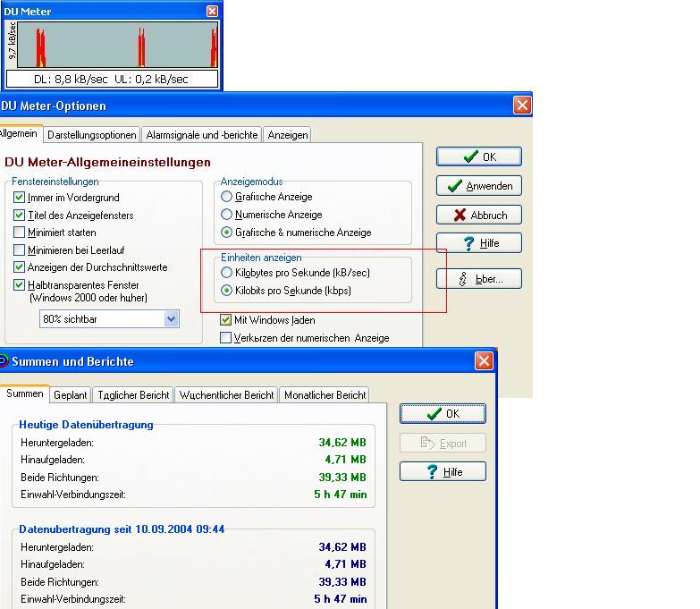700x609 pixels.
Task: Close the Summen und Berichte window
Action: [484, 360]
